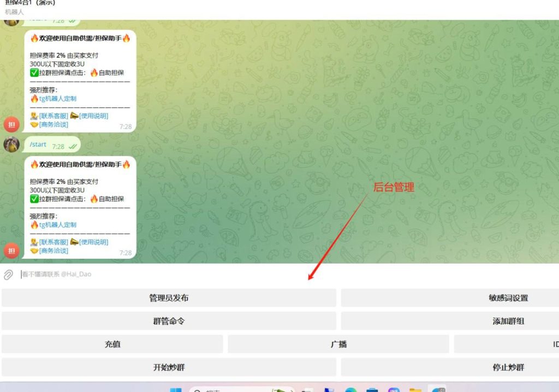Click [联系客服] in the upper welcome message

(53, 116)
